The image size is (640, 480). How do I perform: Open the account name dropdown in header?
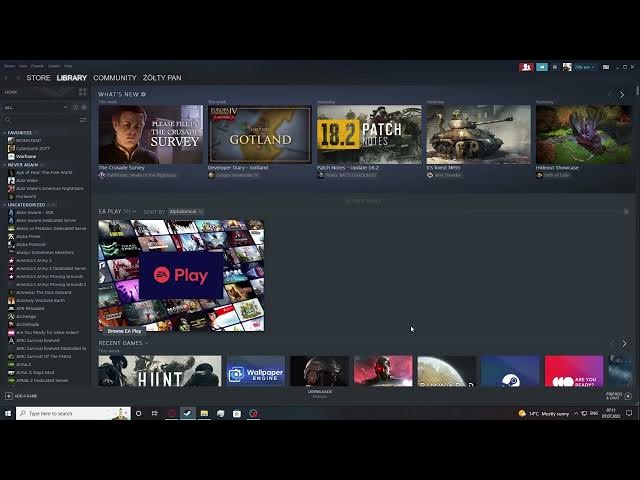584,67
